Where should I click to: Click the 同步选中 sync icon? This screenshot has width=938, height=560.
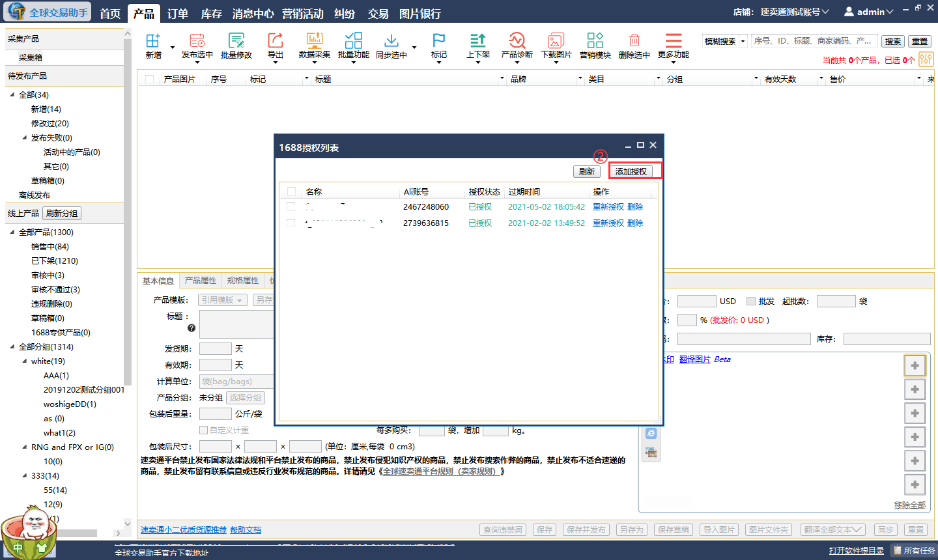(x=391, y=40)
